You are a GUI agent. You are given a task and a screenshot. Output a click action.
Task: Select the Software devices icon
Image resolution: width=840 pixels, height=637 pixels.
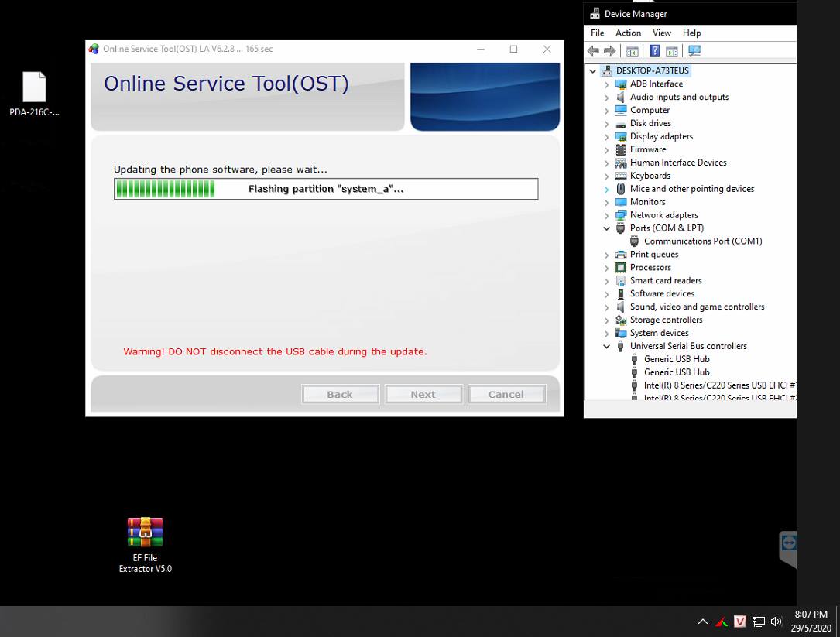(x=621, y=293)
